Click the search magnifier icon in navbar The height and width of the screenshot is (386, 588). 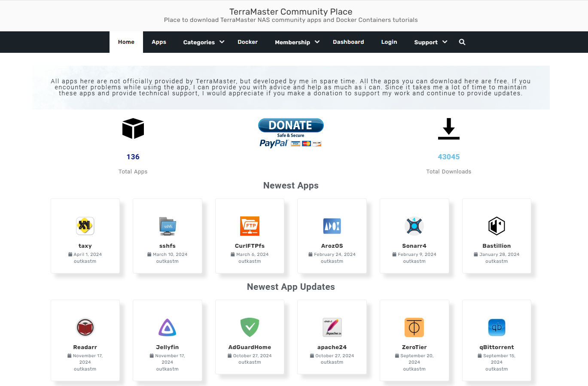point(462,42)
